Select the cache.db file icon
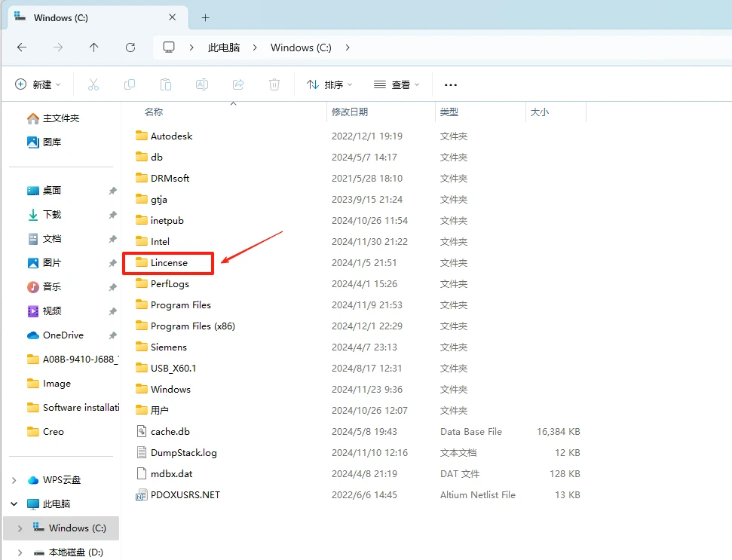The width and height of the screenshot is (732, 560). (142, 431)
